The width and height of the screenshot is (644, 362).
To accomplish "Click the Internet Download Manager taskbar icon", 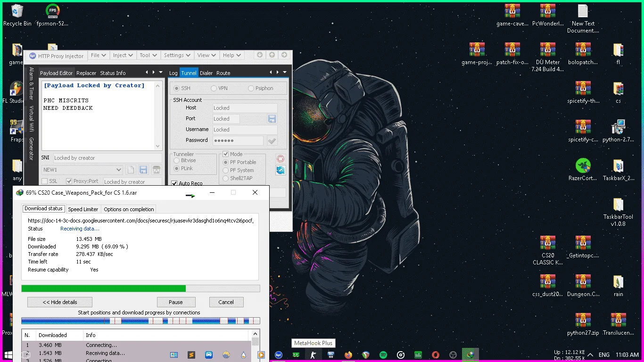I will tap(471, 355).
